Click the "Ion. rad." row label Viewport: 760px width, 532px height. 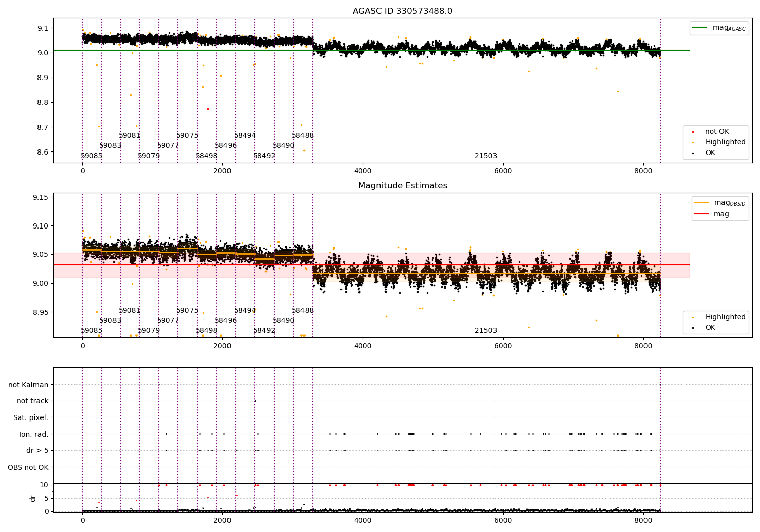(34, 434)
